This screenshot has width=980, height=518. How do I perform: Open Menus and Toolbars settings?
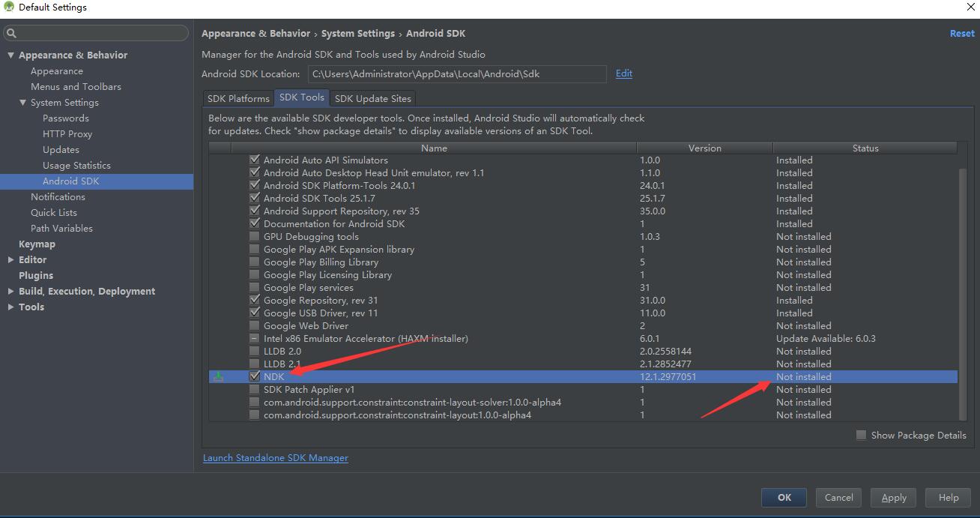coord(76,86)
